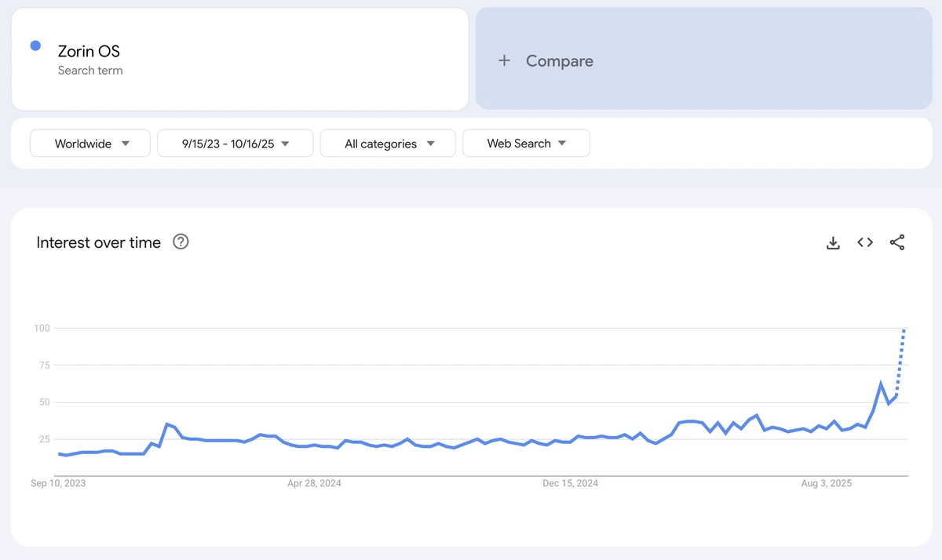942x560 pixels.
Task: Download the Interest over time data as CSV
Action: pos(833,243)
